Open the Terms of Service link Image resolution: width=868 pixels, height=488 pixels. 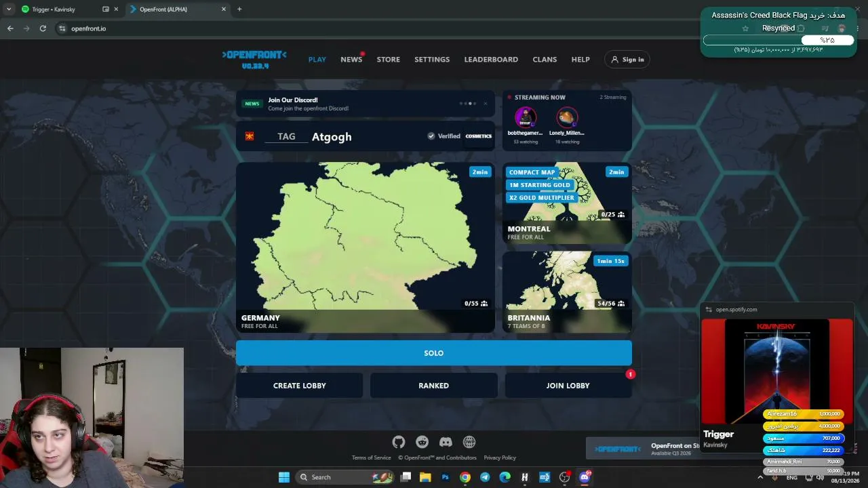tap(372, 457)
